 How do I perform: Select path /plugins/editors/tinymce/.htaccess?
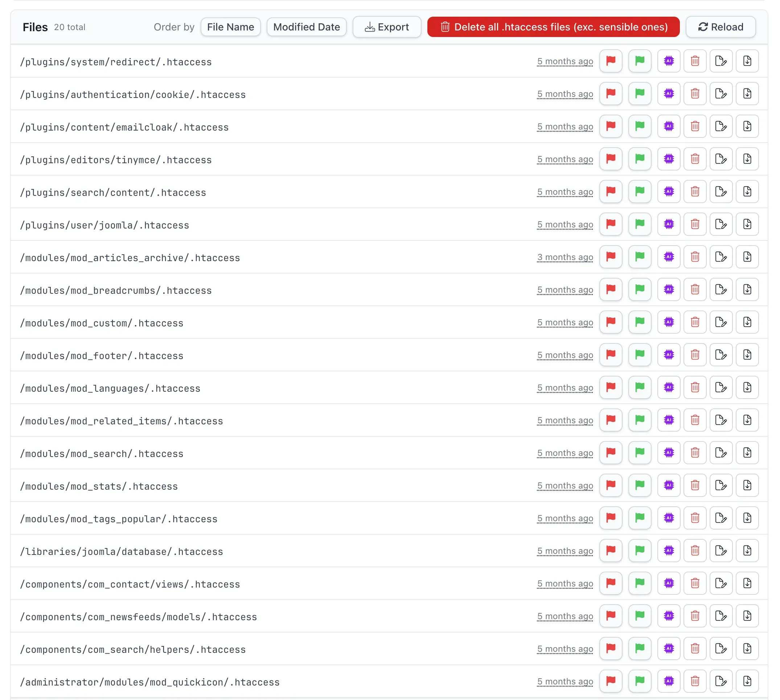(x=116, y=160)
